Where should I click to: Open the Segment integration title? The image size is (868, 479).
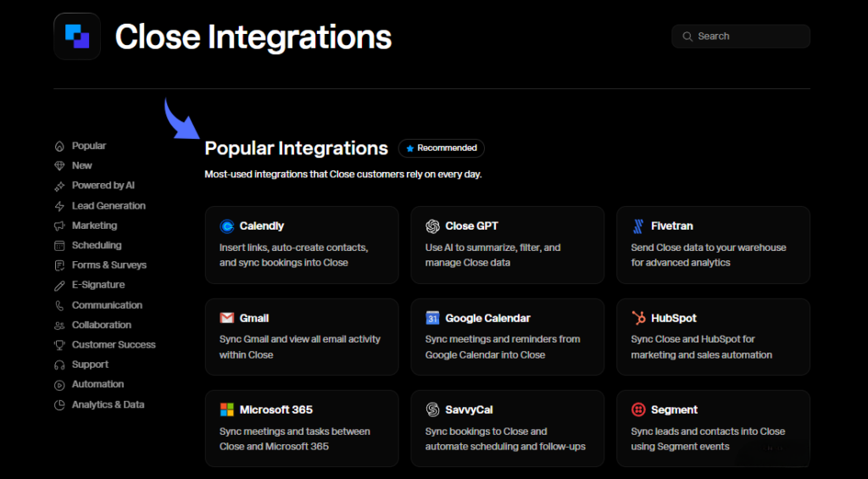(674, 410)
